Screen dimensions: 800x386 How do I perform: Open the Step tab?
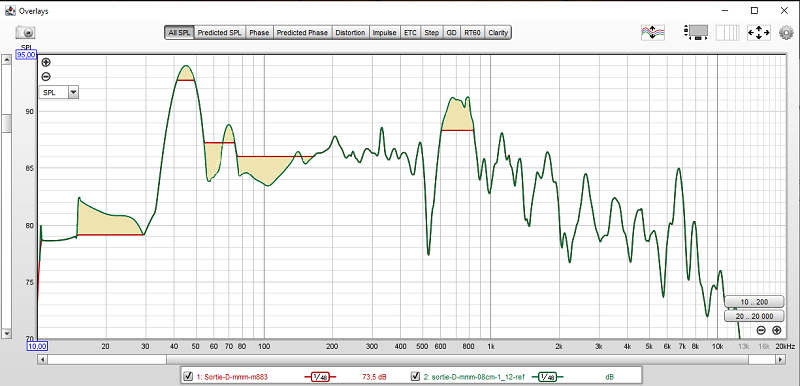tap(432, 33)
